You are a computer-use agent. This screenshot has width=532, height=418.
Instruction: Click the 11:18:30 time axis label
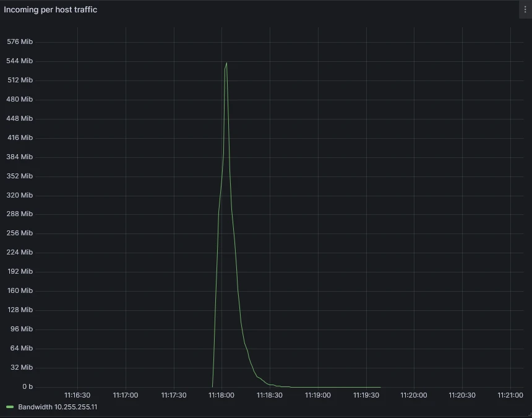click(x=270, y=395)
